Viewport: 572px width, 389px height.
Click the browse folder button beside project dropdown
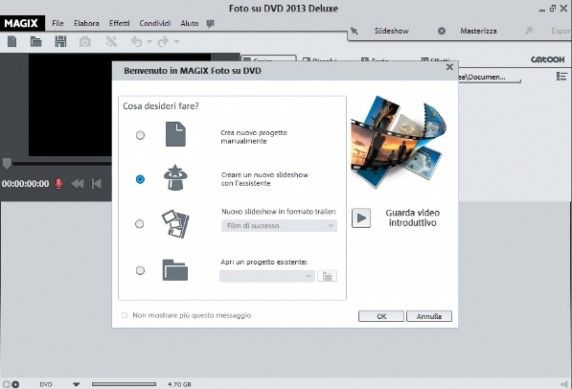coord(327,276)
